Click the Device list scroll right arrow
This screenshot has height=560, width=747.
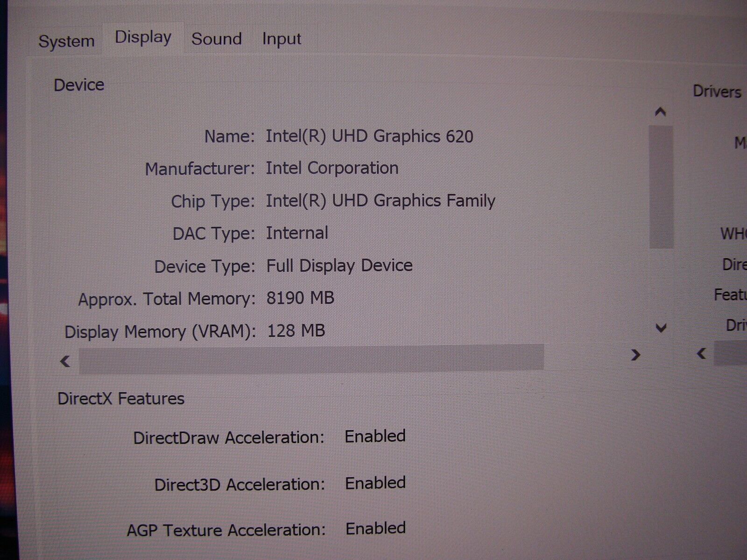click(635, 355)
